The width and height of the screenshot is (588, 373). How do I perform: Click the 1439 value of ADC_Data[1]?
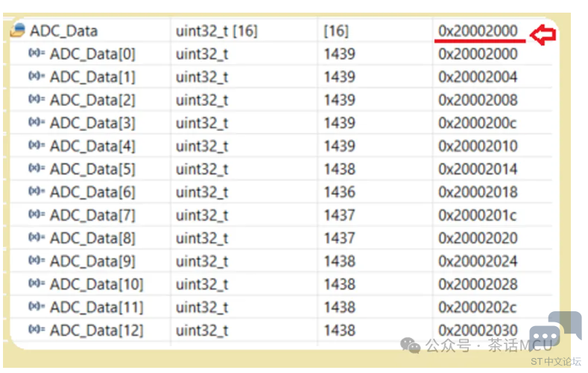pos(339,77)
